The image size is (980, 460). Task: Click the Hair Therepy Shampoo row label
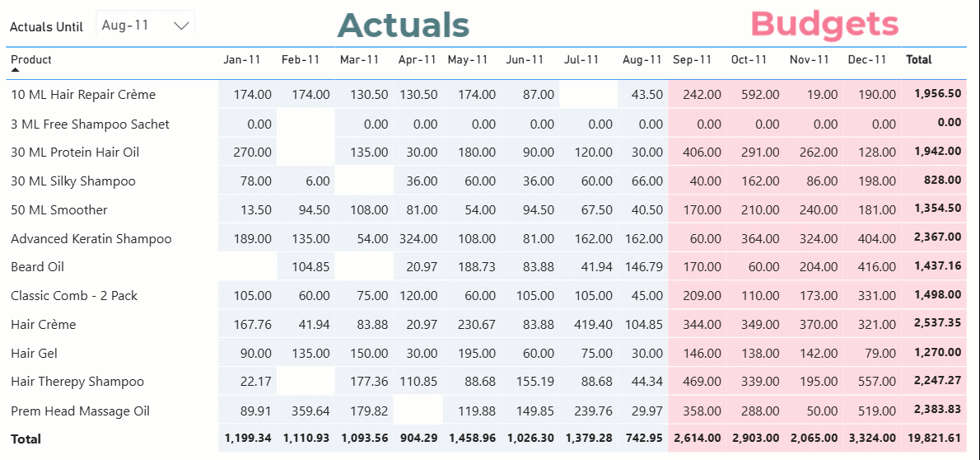point(77,382)
